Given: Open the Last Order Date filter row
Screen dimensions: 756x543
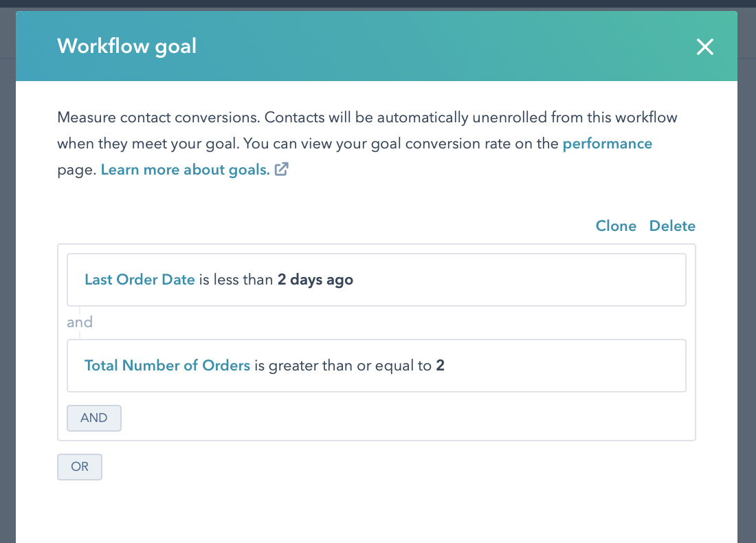Looking at the screenshot, I should pos(515,280).
